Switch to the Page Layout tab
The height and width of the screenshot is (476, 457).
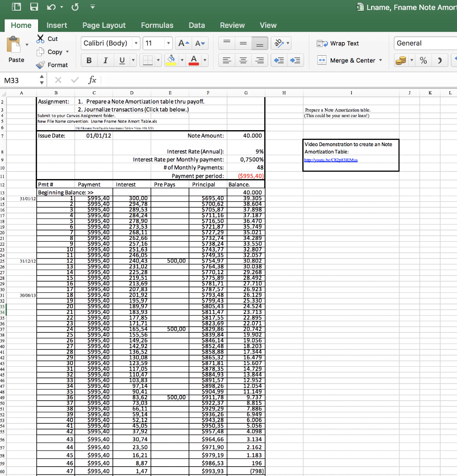point(104,25)
